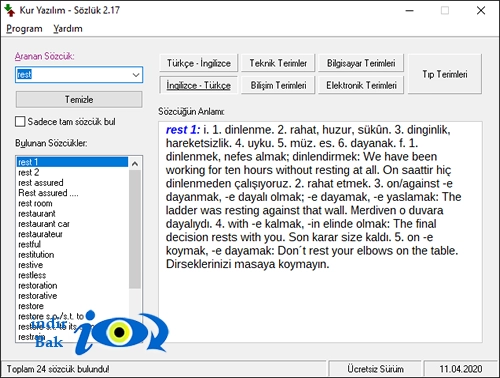Select 'restorative' in the list
Image resolution: width=500 pixels, height=378 pixels.
point(72,296)
